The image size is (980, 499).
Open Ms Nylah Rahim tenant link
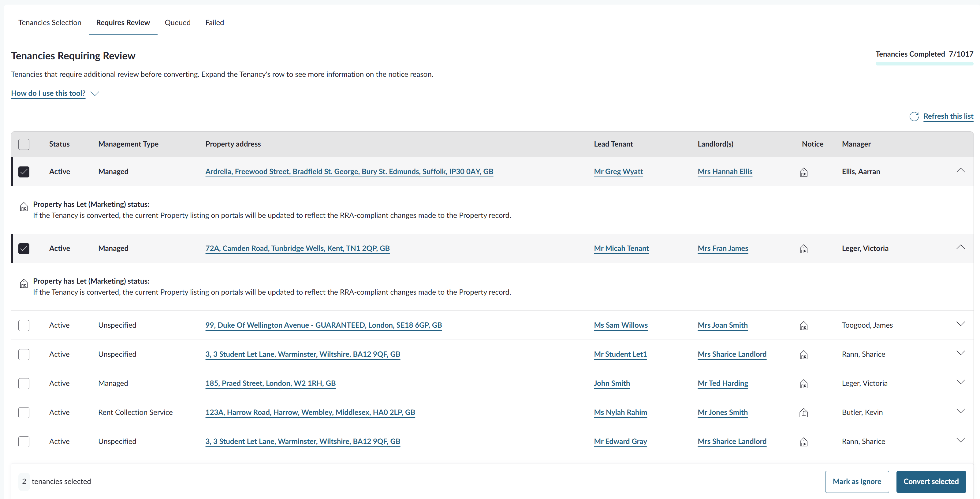tap(620, 412)
